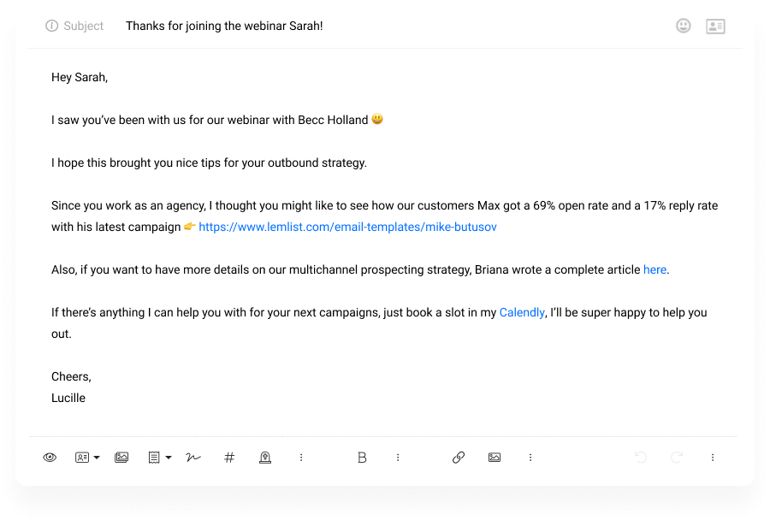The width and height of the screenshot is (770, 532).
Task: Toggle bold formatting
Action: tap(362, 458)
